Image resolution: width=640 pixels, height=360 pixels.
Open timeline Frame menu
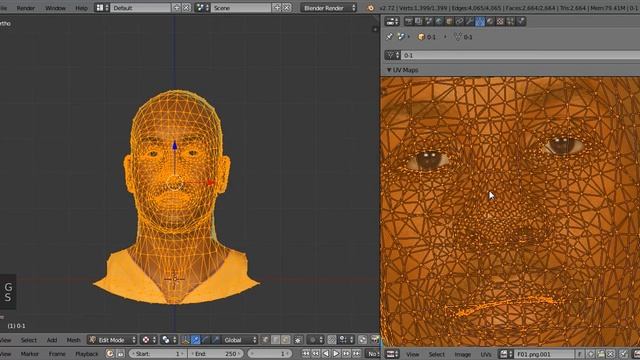[x=57, y=354]
